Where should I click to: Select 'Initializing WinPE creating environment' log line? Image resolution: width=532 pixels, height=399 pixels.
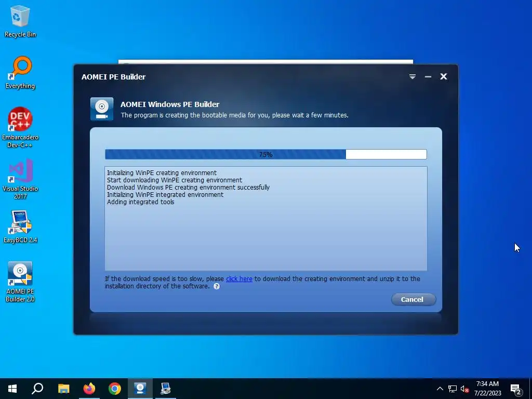[x=162, y=172]
